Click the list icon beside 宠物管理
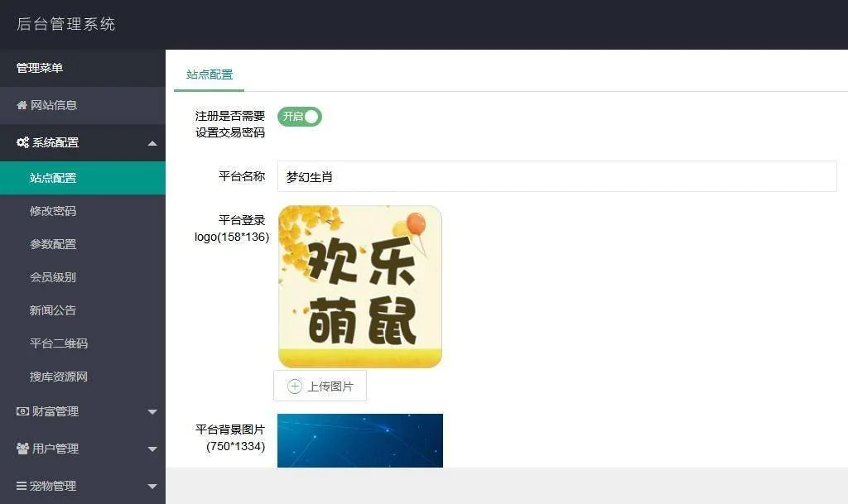 [x=22, y=486]
